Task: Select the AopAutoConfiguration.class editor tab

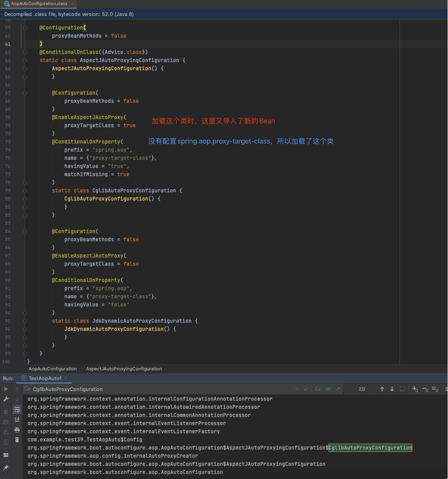Action: pos(39,3)
